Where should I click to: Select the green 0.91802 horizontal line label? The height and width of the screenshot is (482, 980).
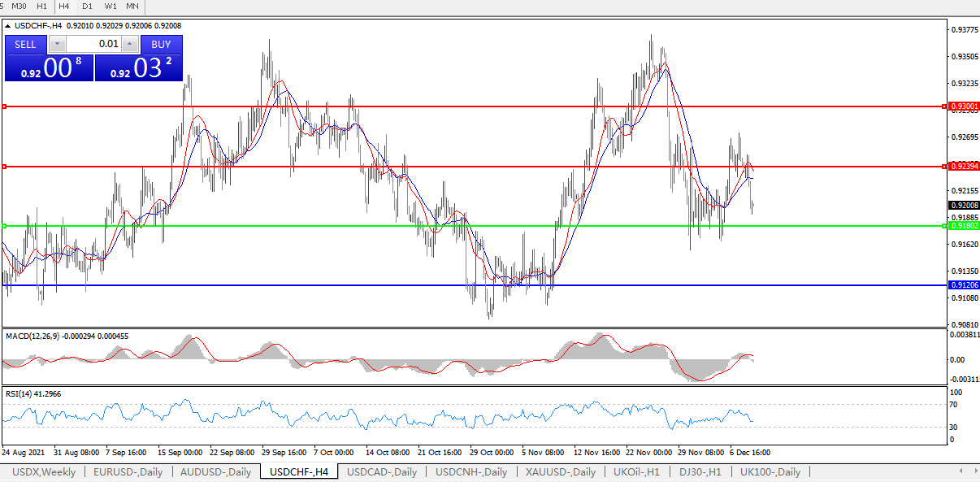[965, 226]
